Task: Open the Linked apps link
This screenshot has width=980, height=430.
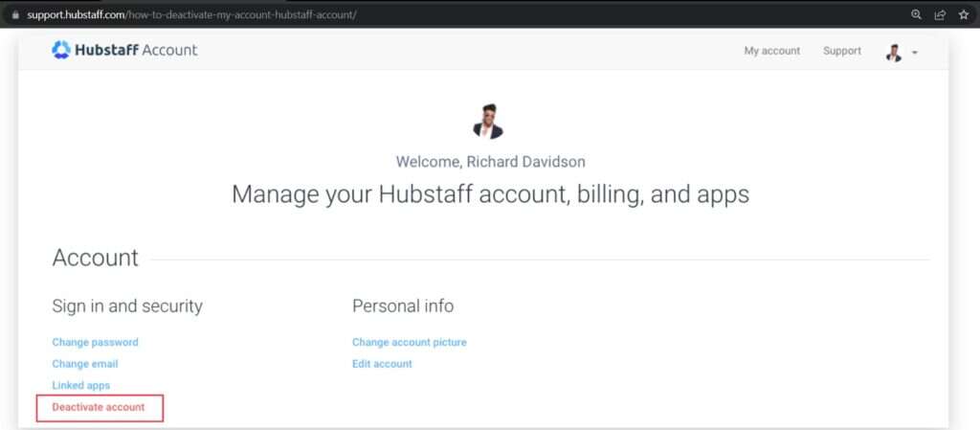Action: pos(81,386)
